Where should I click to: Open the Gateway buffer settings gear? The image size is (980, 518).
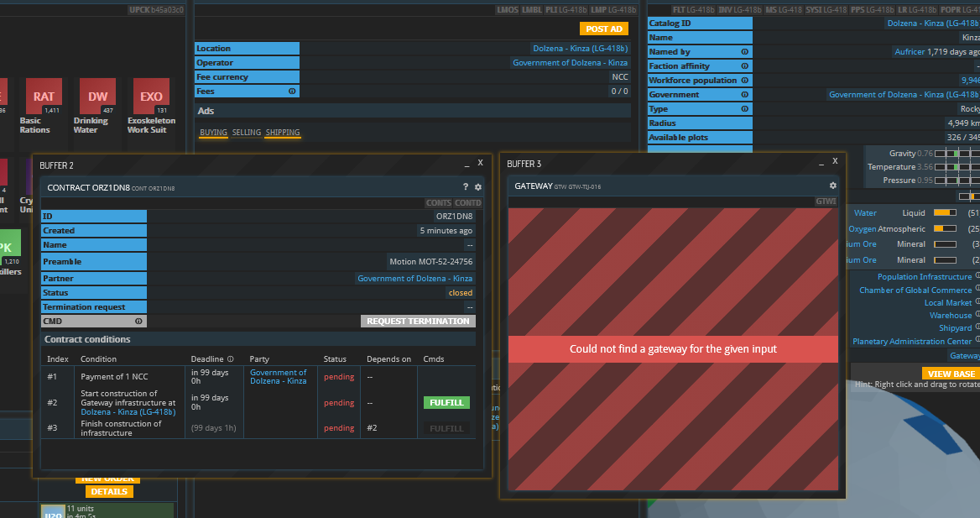(x=833, y=186)
